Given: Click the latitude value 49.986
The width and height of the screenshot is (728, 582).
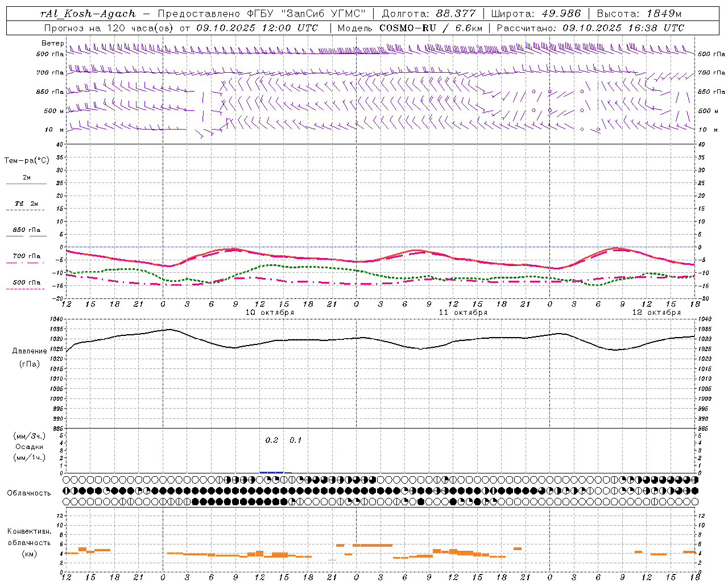Looking at the screenshot, I should point(560,14).
